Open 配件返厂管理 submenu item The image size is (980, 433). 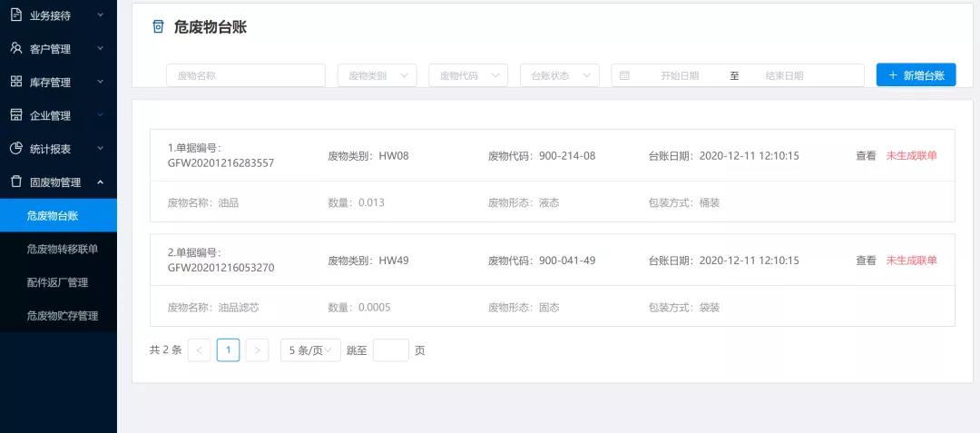tap(58, 282)
